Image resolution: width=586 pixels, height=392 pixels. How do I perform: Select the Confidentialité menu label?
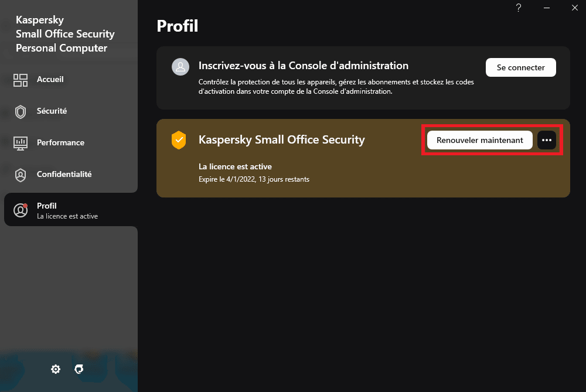coord(64,174)
